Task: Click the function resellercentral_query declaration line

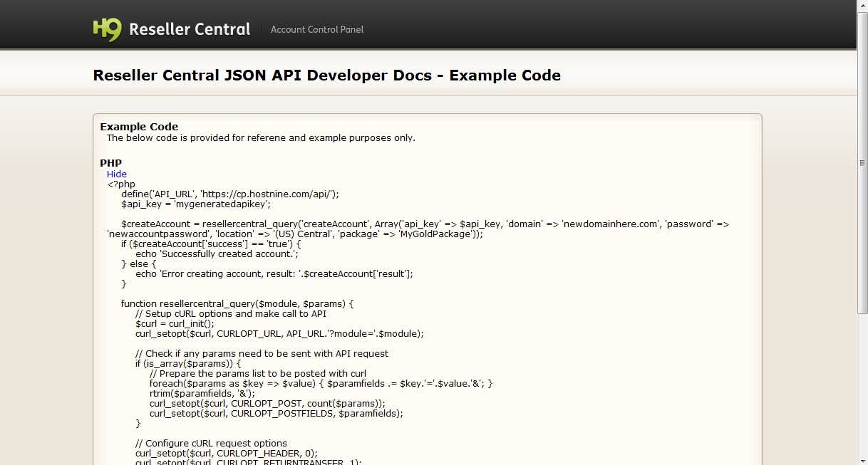Action: [x=237, y=303]
